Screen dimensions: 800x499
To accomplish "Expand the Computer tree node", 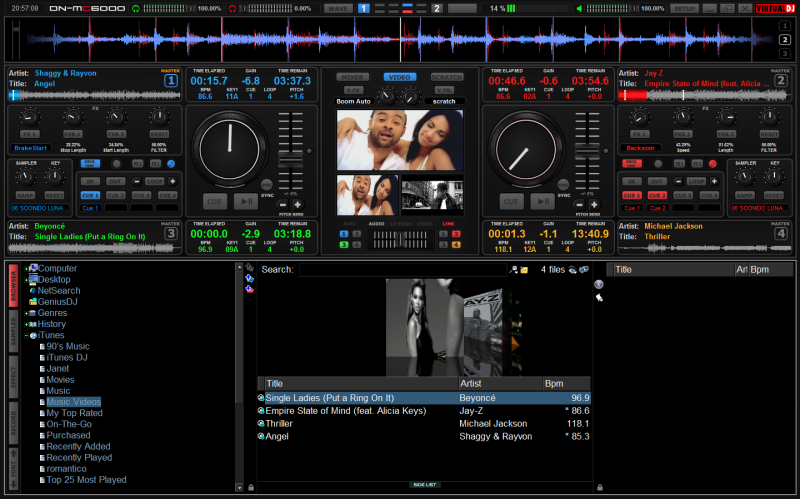I will (x=26, y=268).
